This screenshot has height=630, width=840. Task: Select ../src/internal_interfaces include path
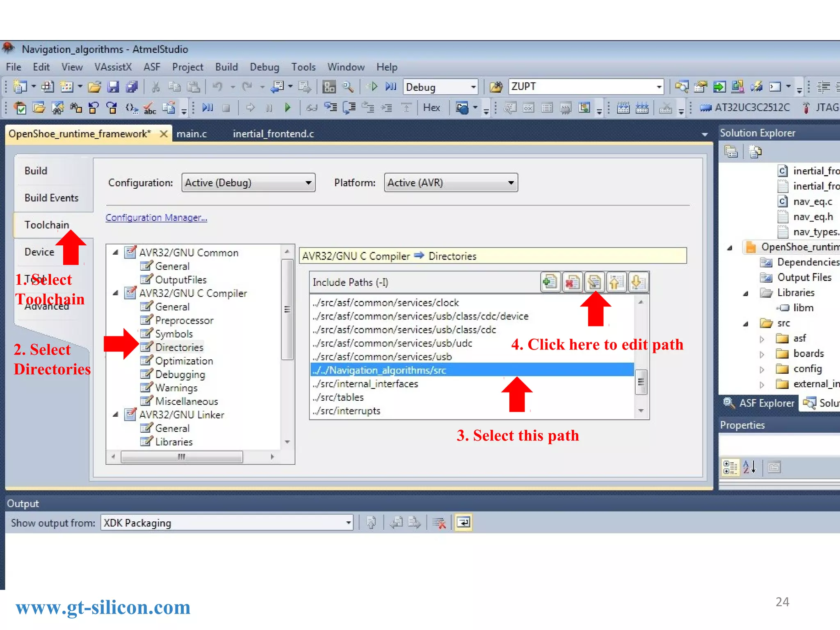coord(472,383)
